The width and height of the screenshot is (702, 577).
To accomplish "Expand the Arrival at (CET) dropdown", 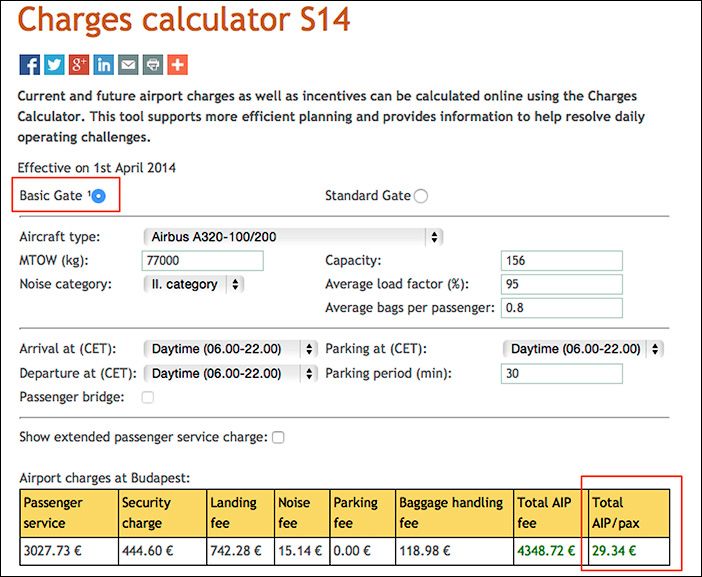I will click(x=231, y=349).
